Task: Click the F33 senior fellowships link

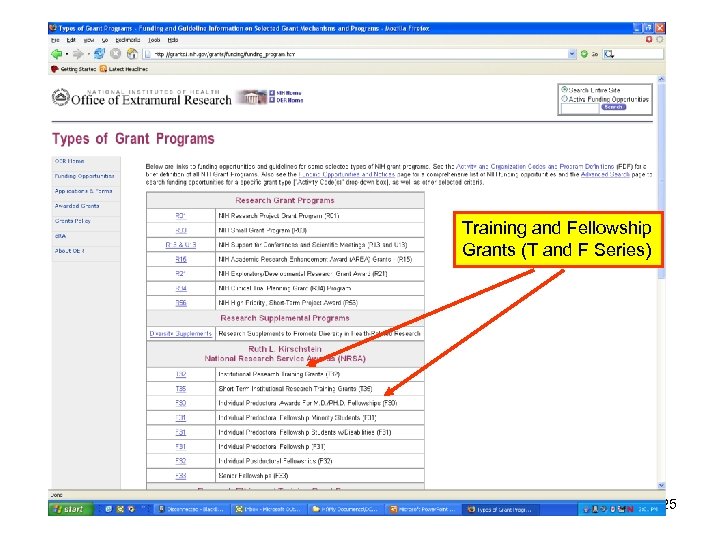Action: pos(181,476)
